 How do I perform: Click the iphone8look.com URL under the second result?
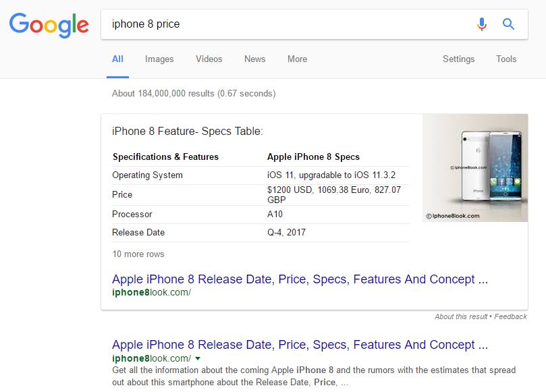click(x=151, y=358)
